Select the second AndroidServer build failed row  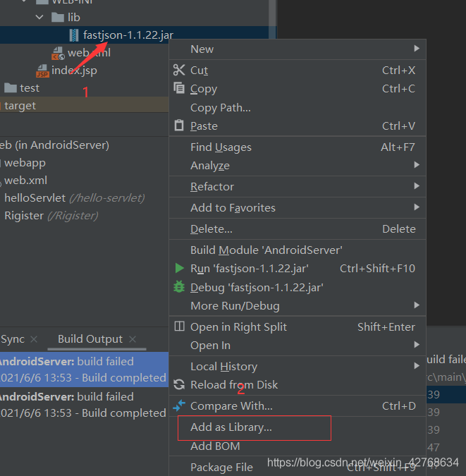tap(84, 405)
